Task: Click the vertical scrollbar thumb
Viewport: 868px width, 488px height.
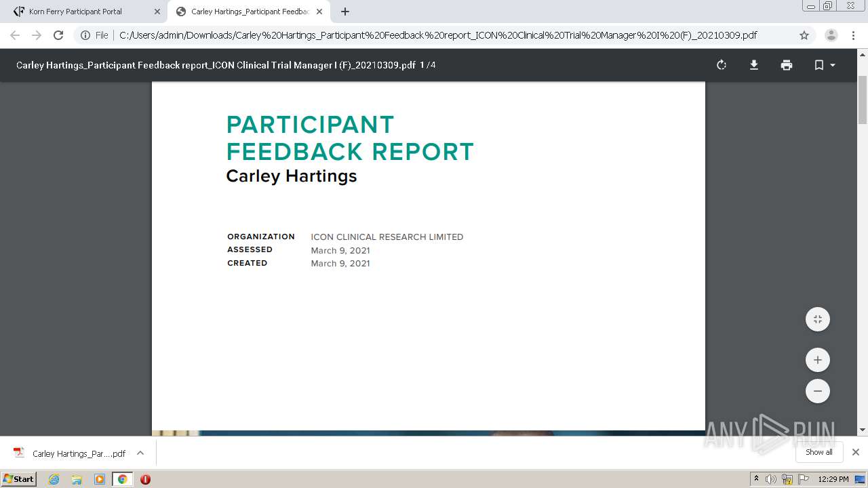Action: 863,100
